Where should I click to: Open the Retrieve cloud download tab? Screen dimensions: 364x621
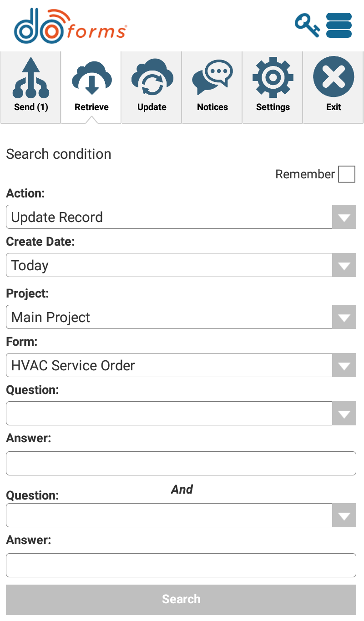91,77
